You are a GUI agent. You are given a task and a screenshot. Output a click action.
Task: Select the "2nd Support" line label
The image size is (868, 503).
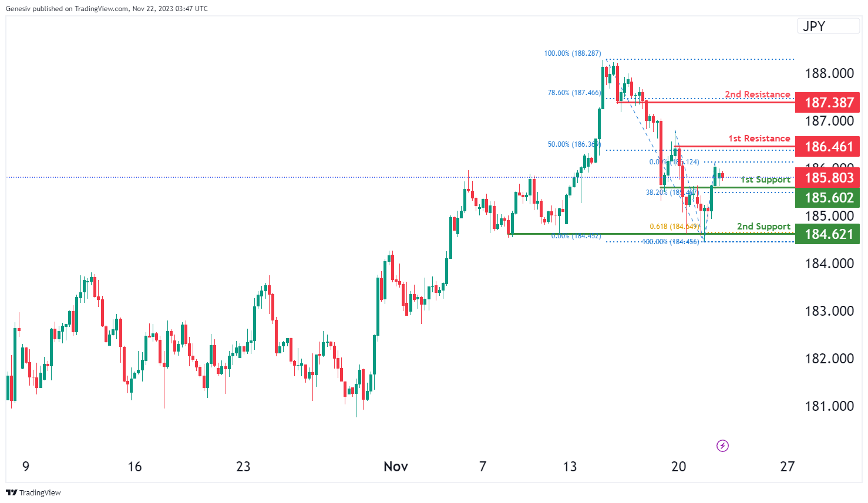point(763,227)
